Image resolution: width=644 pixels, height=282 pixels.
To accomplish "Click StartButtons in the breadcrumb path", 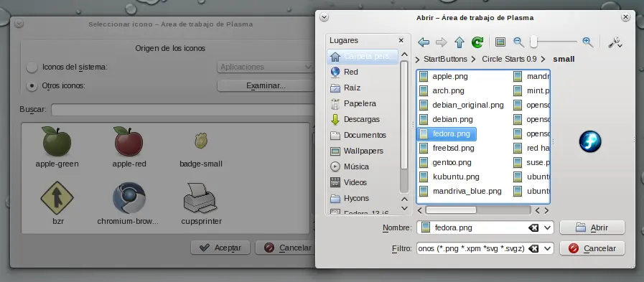I will 445,59.
